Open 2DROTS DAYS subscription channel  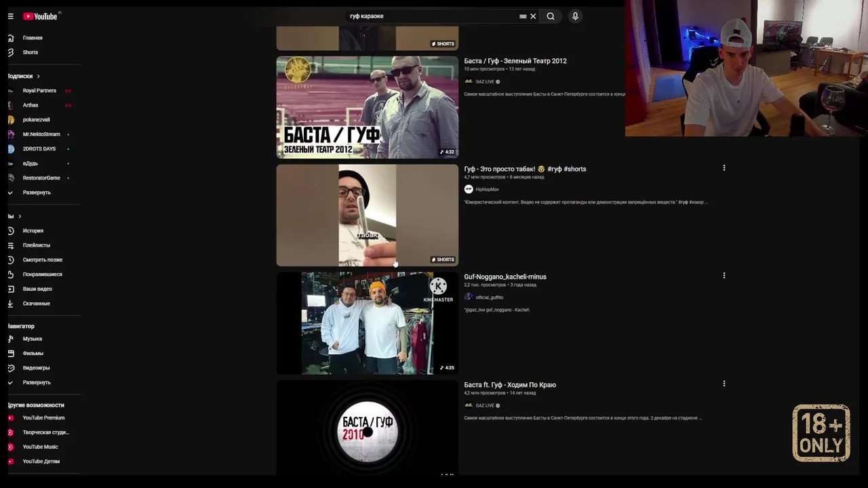pos(39,148)
